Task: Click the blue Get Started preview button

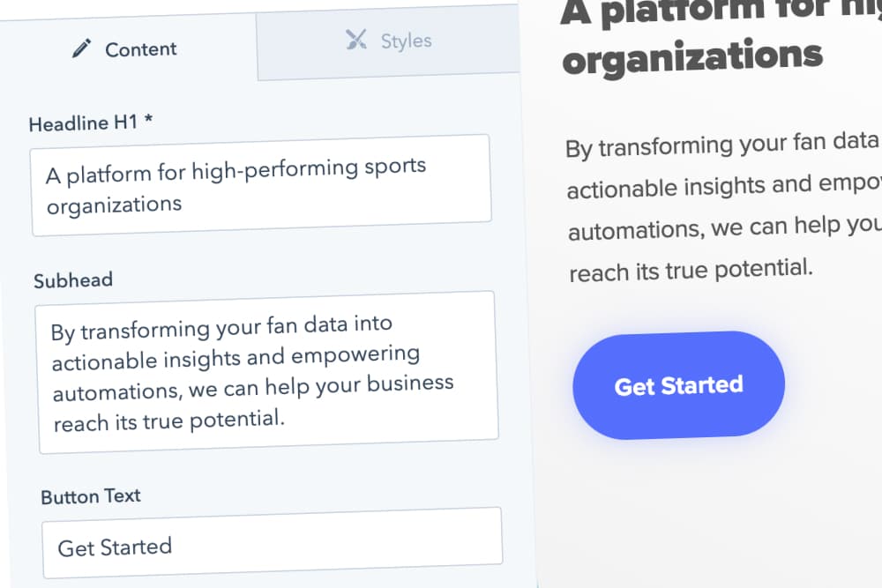Action: (x=678, y=385)
